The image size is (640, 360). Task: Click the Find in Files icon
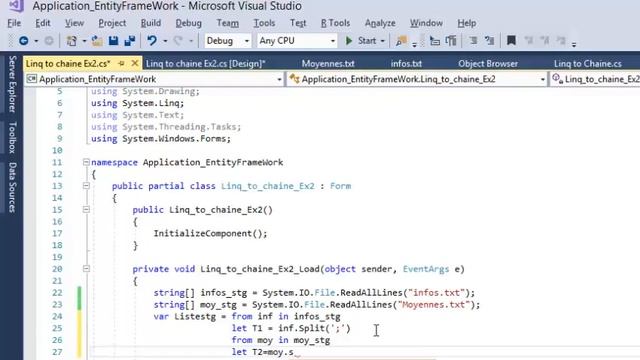pos(401,40)
